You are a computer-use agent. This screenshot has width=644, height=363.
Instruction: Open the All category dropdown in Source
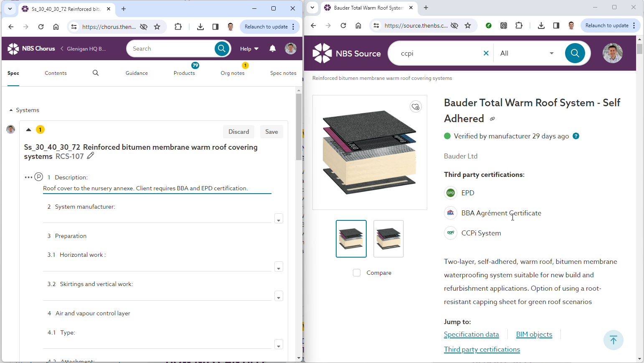pyautogui.click(x=527, y=53)
